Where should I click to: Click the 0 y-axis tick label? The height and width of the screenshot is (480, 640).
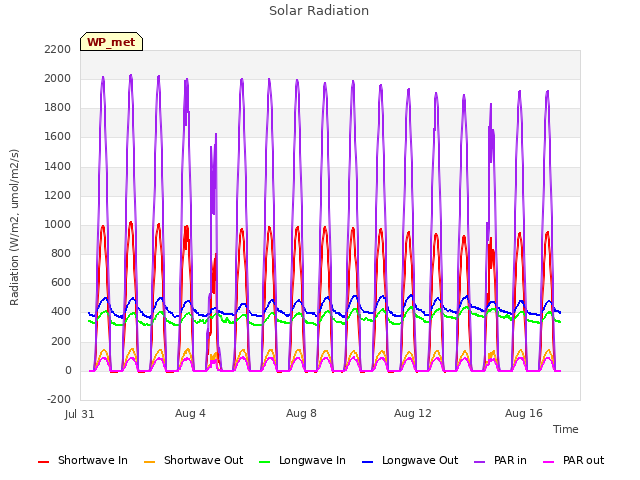tap(68, 371)
